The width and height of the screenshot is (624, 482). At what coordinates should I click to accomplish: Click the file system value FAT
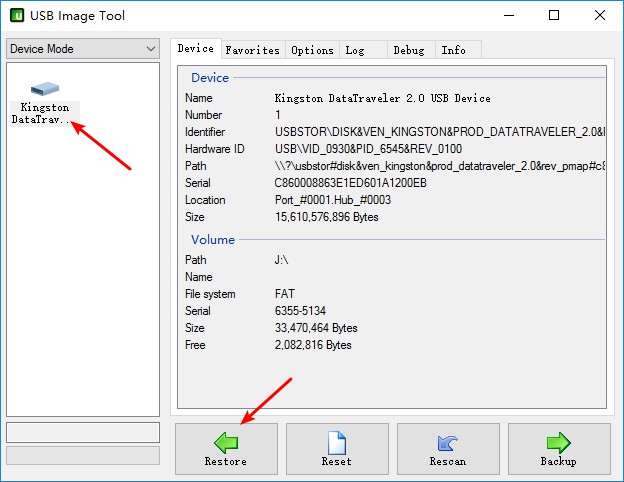[285, 294]
